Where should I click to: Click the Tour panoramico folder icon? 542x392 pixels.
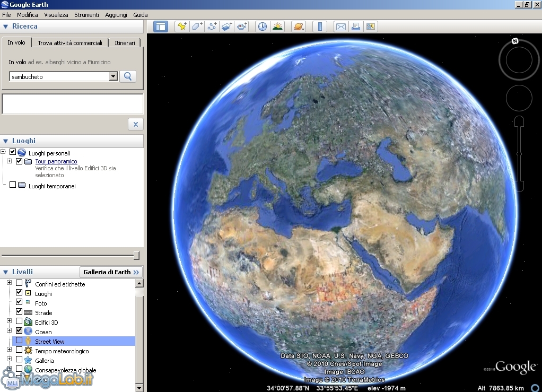[28, 161]
